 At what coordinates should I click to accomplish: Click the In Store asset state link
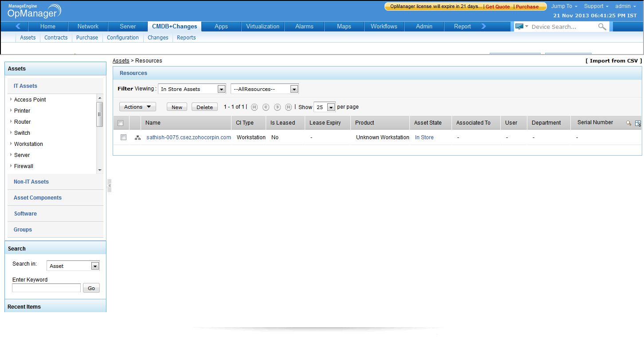(424, 137)
